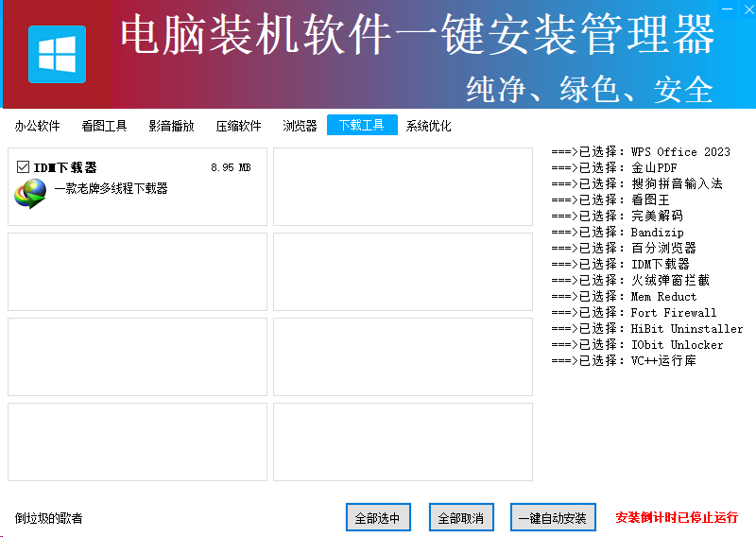Click selected entry HiBit Uninstaller
The height and width of the screenshot is (537, 756).
(647, 328)
